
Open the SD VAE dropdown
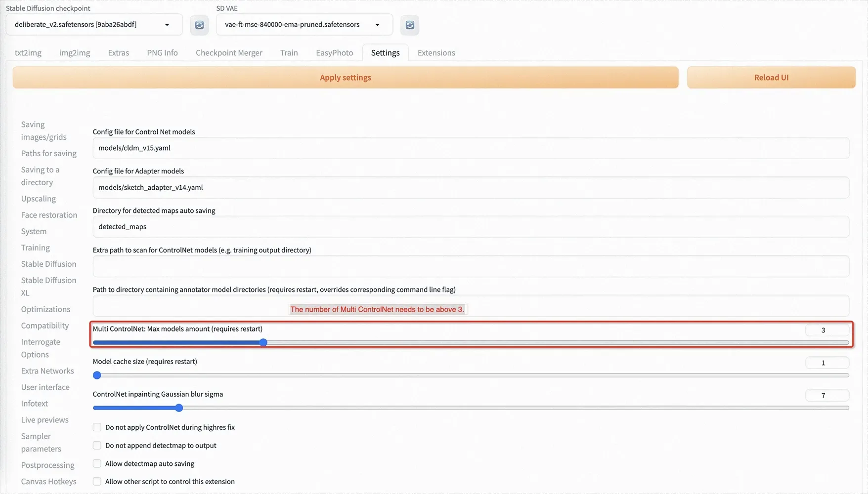pyautogui.click(x=304, y=25)
